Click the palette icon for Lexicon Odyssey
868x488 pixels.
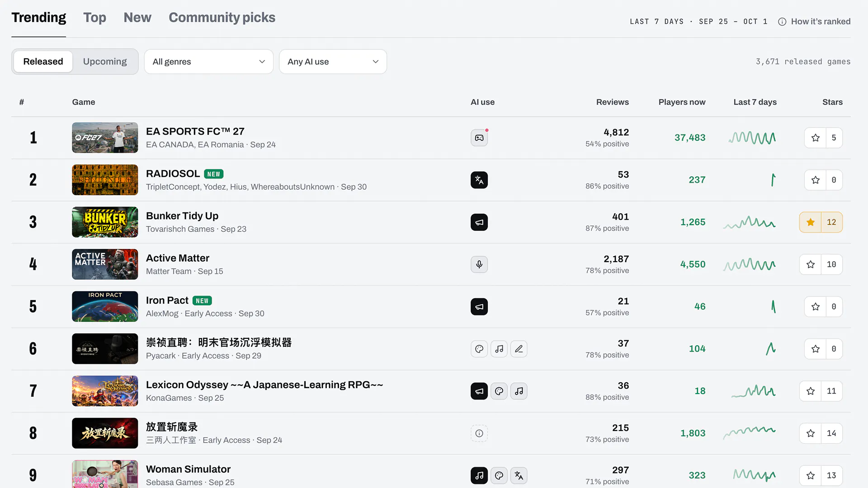(499, 391)
